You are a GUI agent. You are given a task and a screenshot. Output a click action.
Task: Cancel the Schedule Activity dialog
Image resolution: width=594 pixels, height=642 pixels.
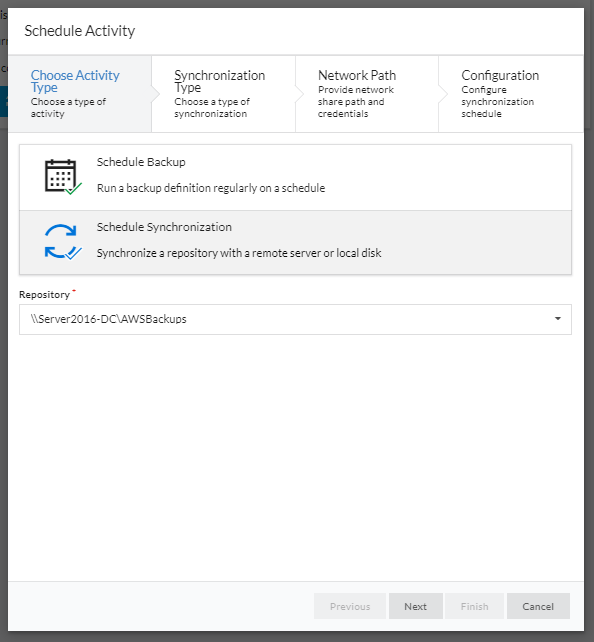(x=538, y=606)
